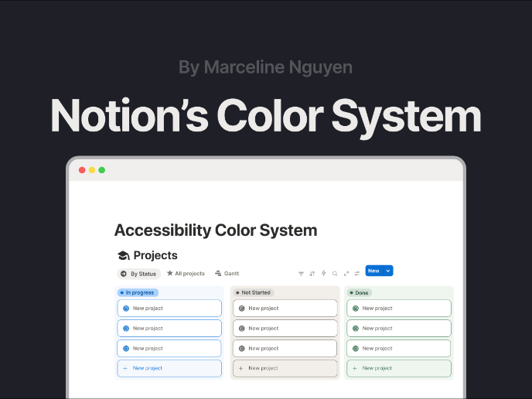The width and height of the screenshot is (532, 399).
Task: Click the Projects database title
Action: tap(155, 255)
